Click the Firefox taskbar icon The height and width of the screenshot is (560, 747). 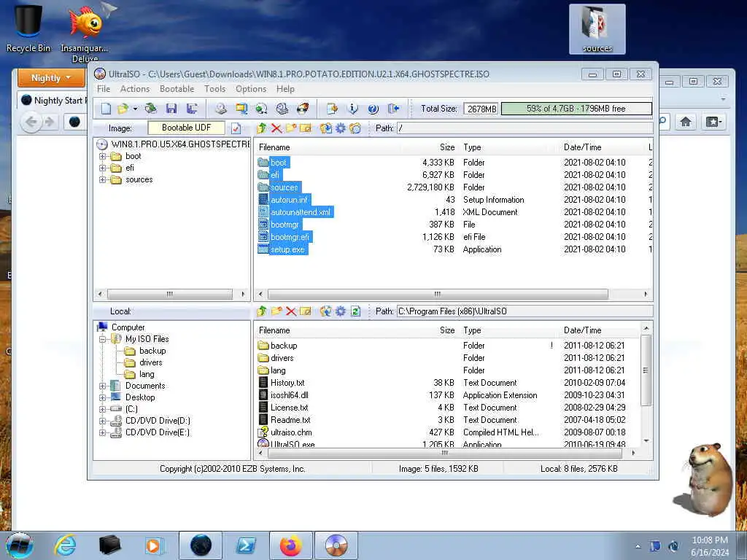tap(290, 545)
